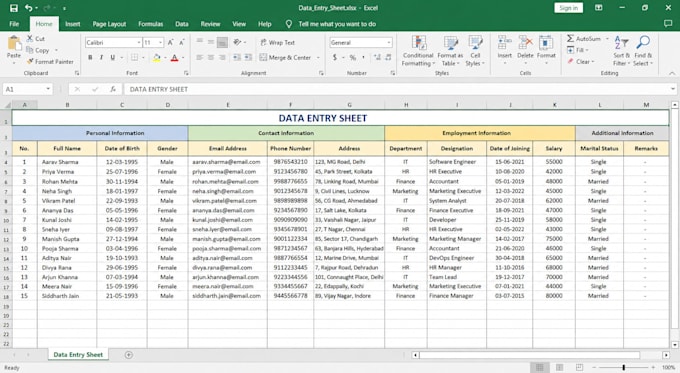This screenshot has height=373, width=680.
Task: Apply percent style format
Action: pyautogui.click(x=353, y=57)
